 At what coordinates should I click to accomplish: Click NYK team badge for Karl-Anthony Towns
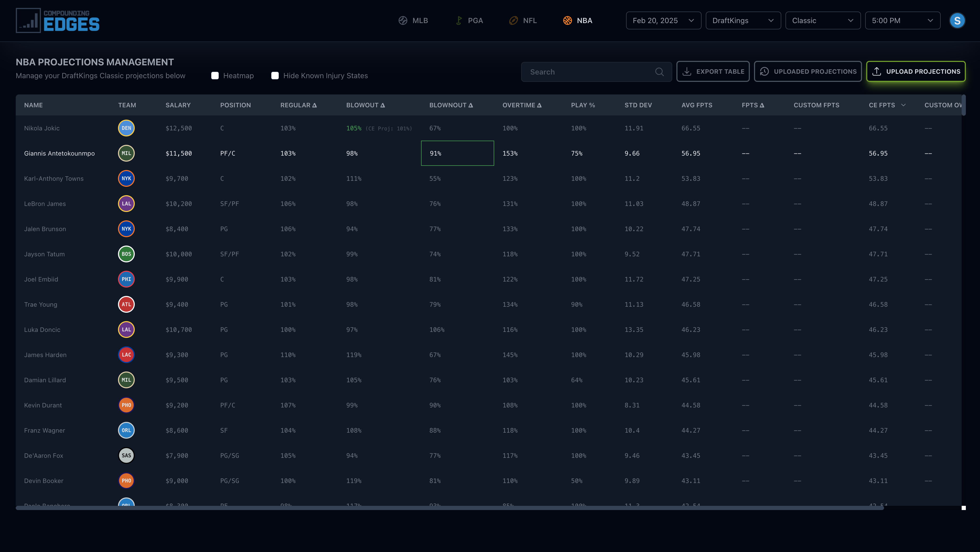click(x=126, y=179)
